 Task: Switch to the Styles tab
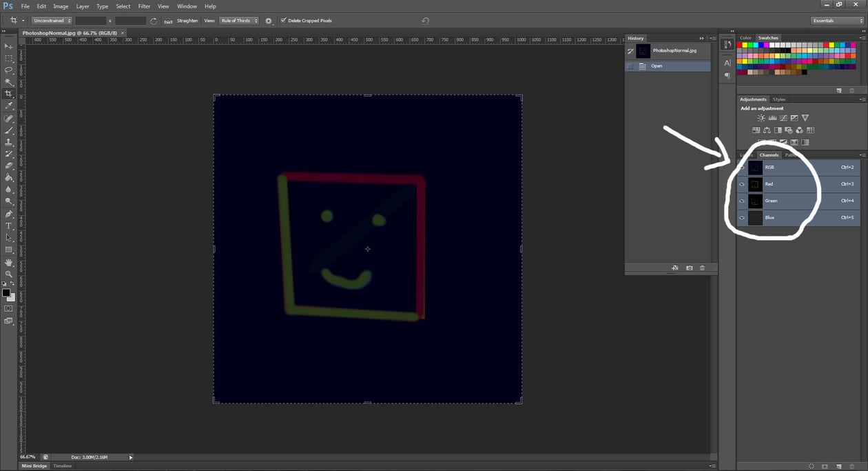pyautogui.click(x=778, y=99)
